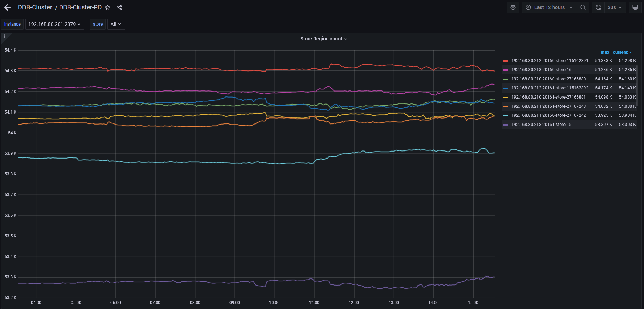Star the DDB-Cluster-PD dashboard as favorite
Viewport: 644px width, 309px height.
(108, 7)
